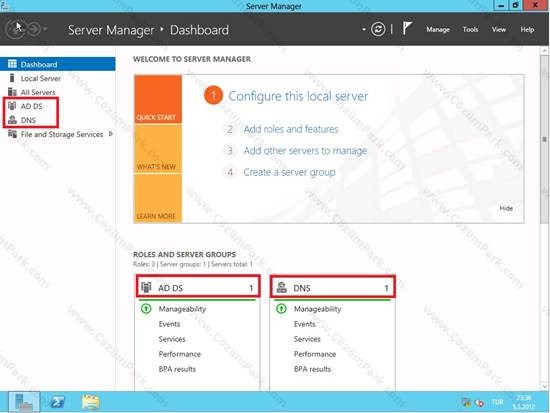This screenshot has width=550, height=413.
Task: Click the AD DS Manageability status icon
Action: pyautogui.click(x=146, y=309)
